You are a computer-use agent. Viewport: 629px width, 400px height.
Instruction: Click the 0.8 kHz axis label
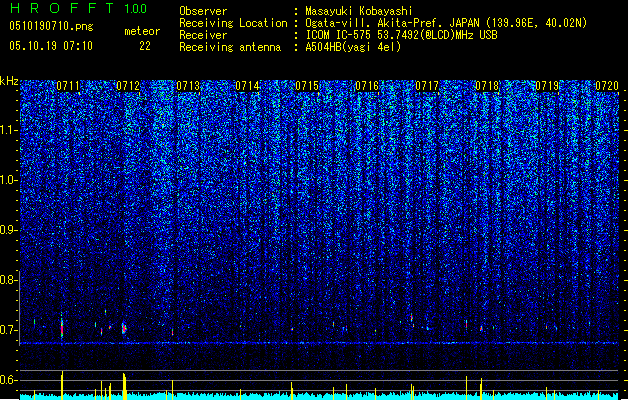pos(8,280)
